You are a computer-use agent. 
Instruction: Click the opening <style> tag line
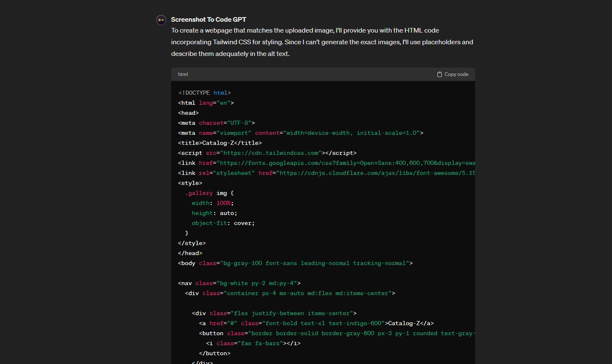[190, 183]
